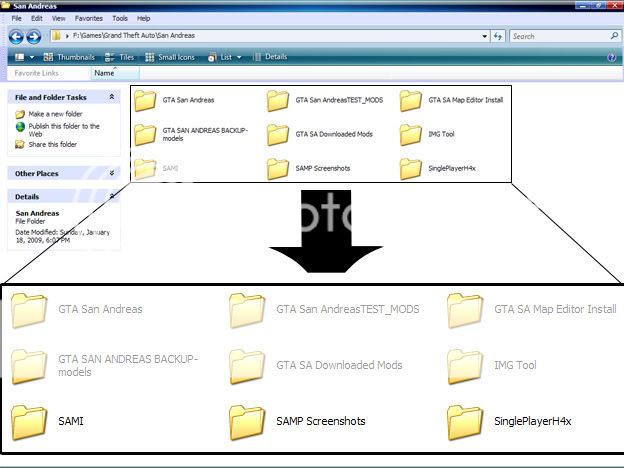
Task: Select GTA SA Map Editor Install folder in Explorer pane
Action: (x=452, y=100)
